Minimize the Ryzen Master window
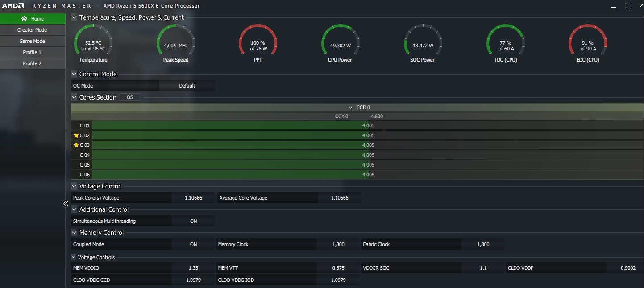This screenshot has width=644, height=288. (612, 6)
